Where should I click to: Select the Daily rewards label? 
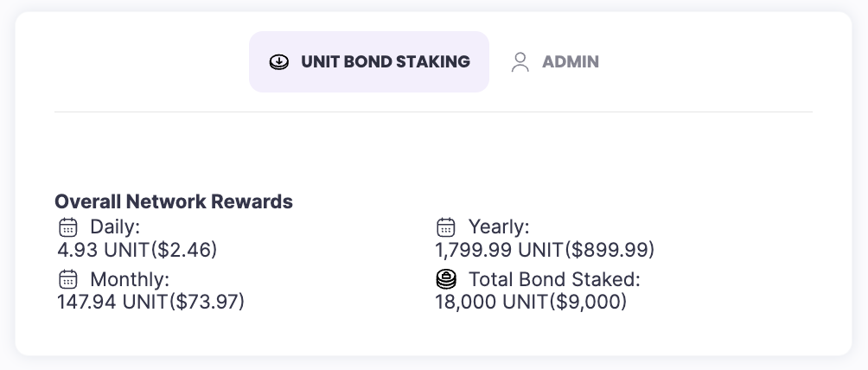pyautogui.click(x=115, y=227)
